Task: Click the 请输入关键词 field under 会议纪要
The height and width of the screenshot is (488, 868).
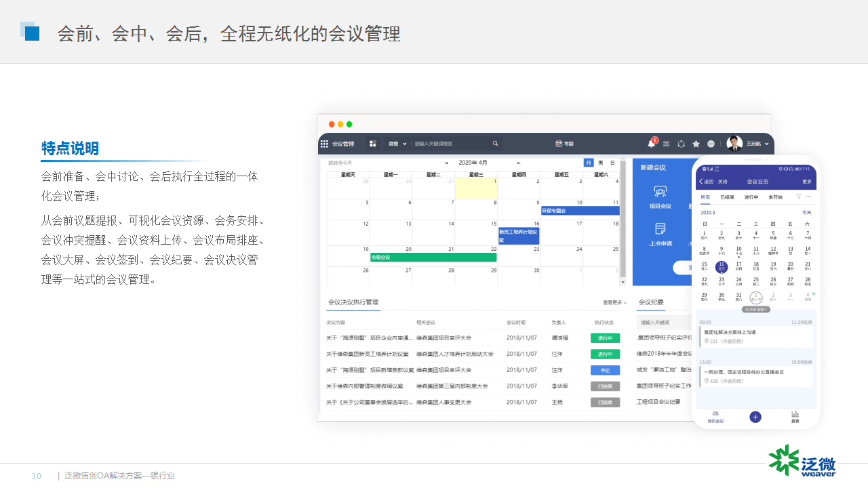Action: coord(665,323)
